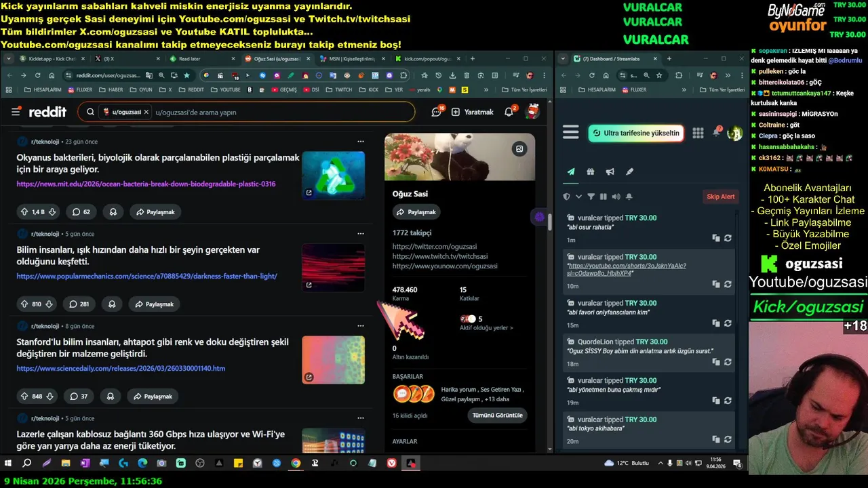Open the Streamlabs app grid icon
The width and height of the screenshot is (868, 488).
[698, 133]
